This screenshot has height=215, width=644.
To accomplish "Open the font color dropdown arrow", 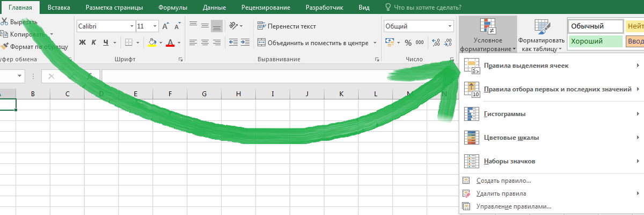I will 179,42.
